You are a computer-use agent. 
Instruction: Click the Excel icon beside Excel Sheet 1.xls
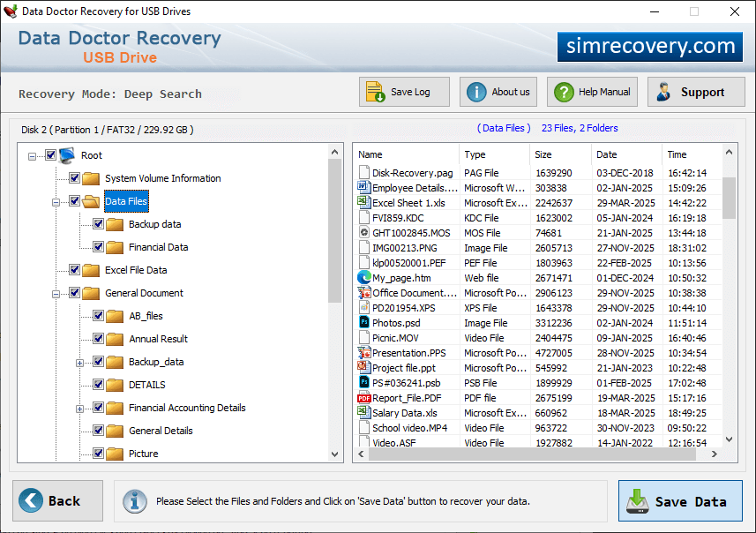[x=363, y=202]
